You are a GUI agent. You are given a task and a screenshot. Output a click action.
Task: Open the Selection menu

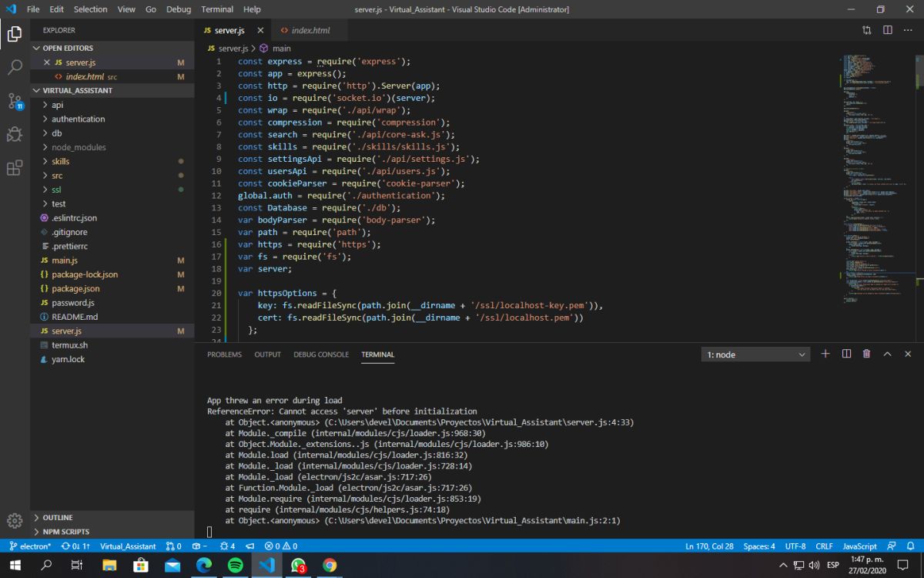90,9
